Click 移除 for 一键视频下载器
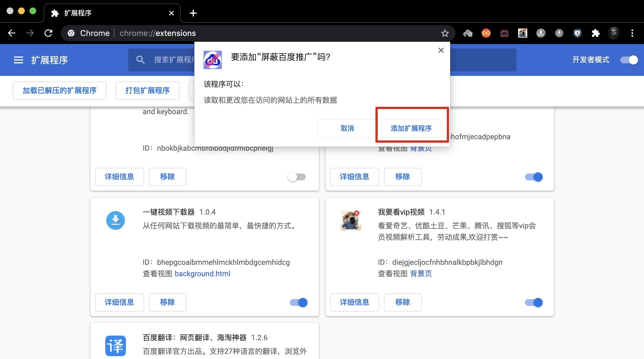 click(x=168, y=302)
